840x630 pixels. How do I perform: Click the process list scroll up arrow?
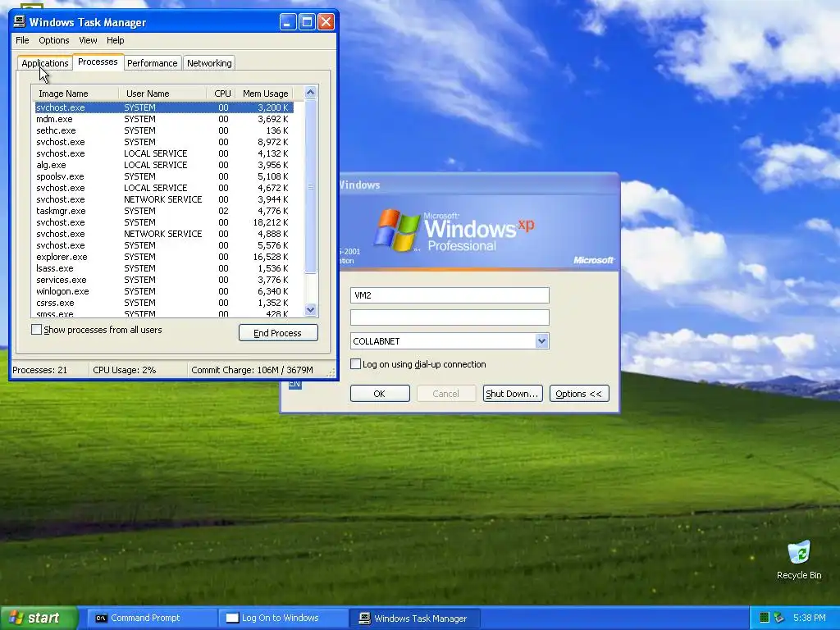[311, 93]
